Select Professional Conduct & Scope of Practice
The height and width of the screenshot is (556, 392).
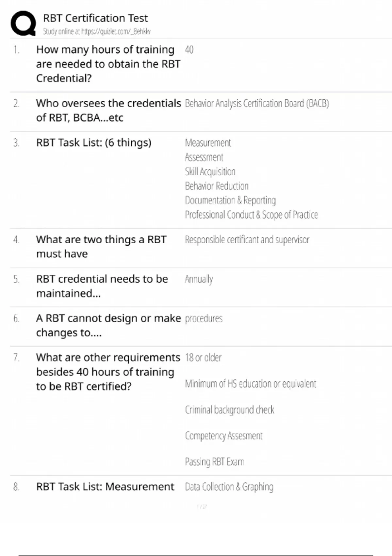(x=251, y=215)
